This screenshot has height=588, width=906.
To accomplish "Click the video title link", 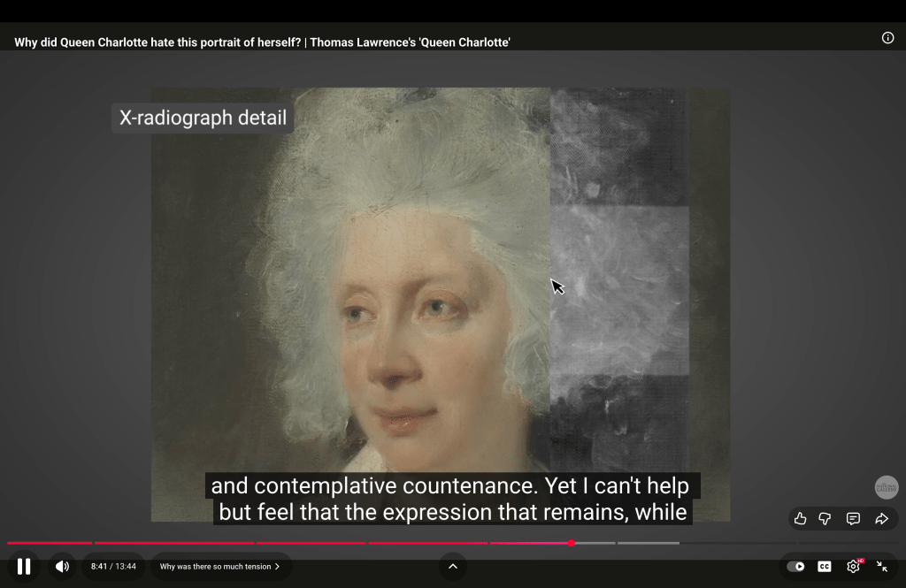I will pos(262,42).
